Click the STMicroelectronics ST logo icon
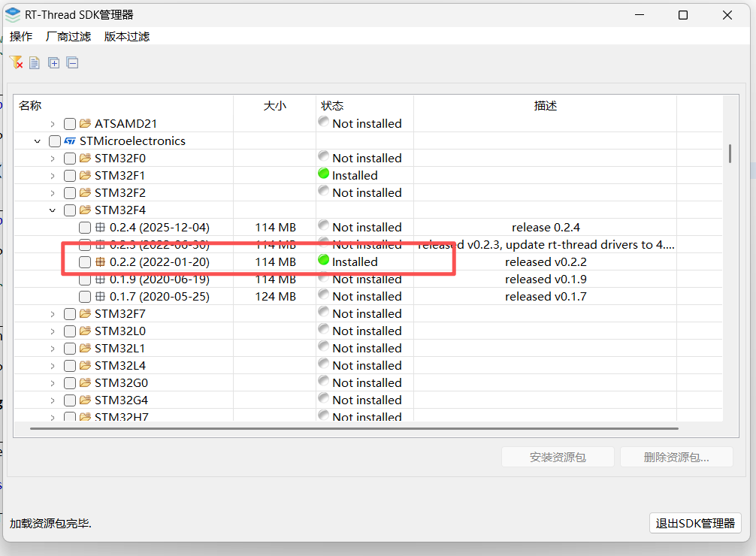 tap(70, 141)
